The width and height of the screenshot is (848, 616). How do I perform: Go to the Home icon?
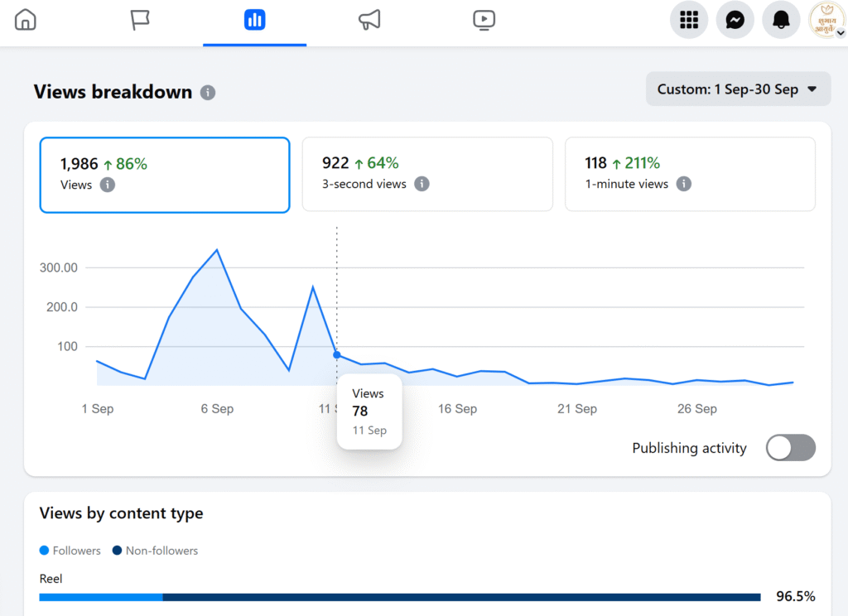pyautogui.click(x=26, y=20)
